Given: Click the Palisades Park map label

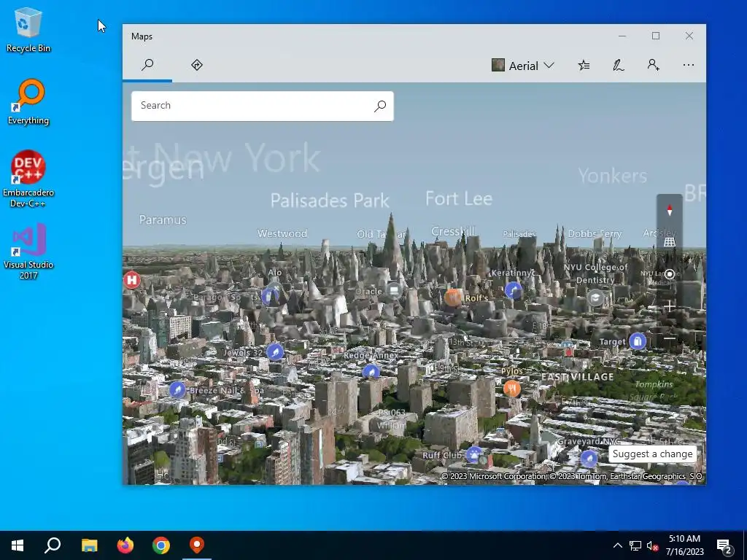Looking at the screenshot, I should pyautogui.click(x=330, y=201).
